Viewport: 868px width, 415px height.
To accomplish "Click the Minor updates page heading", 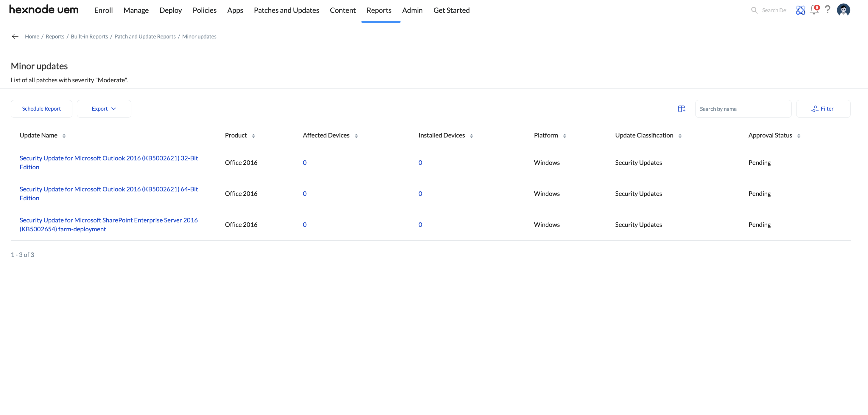I will (39, 66).
